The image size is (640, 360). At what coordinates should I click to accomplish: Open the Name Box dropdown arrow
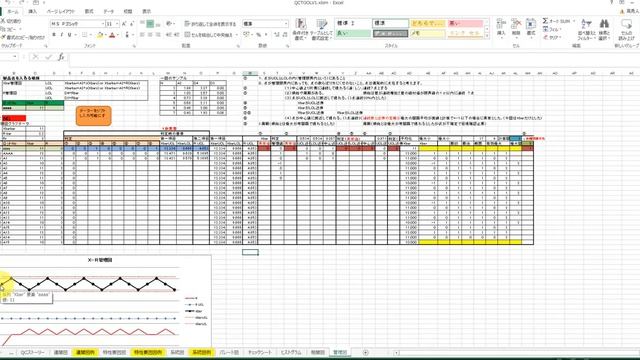(x=15, y=57)
